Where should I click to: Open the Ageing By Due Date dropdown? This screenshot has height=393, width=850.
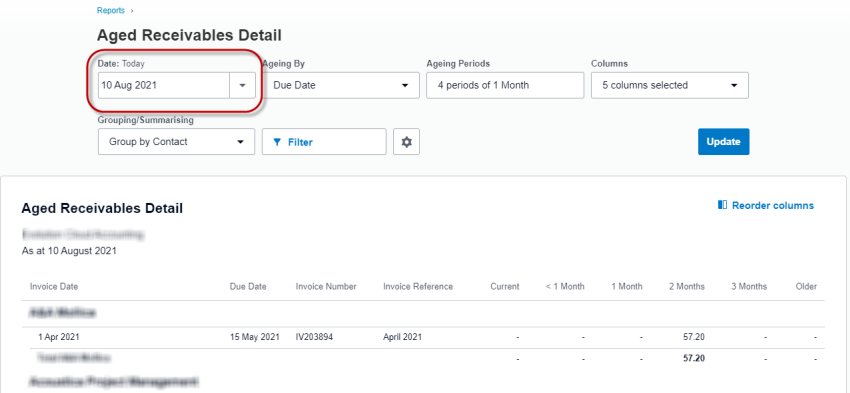click(340, 85)
